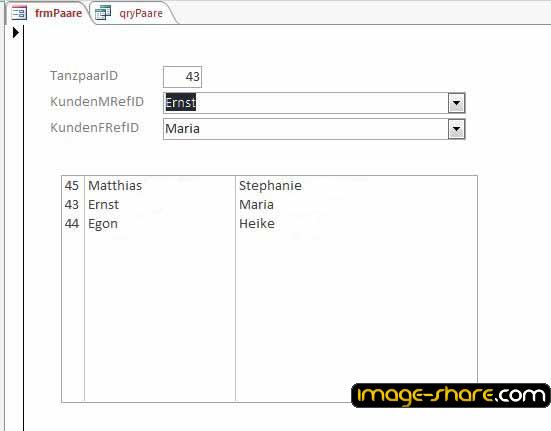Click ID 44 in the list box

click(72, 223)
